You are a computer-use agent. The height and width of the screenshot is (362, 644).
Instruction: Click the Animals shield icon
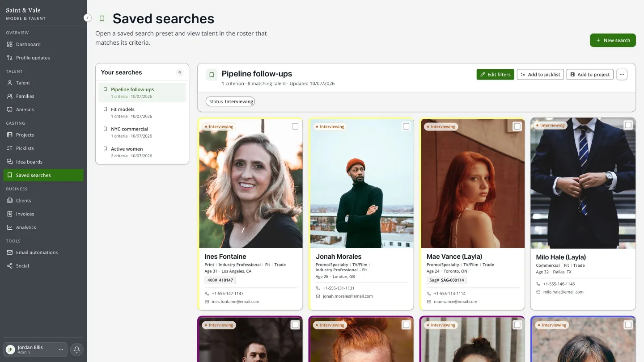coord(10,109)
